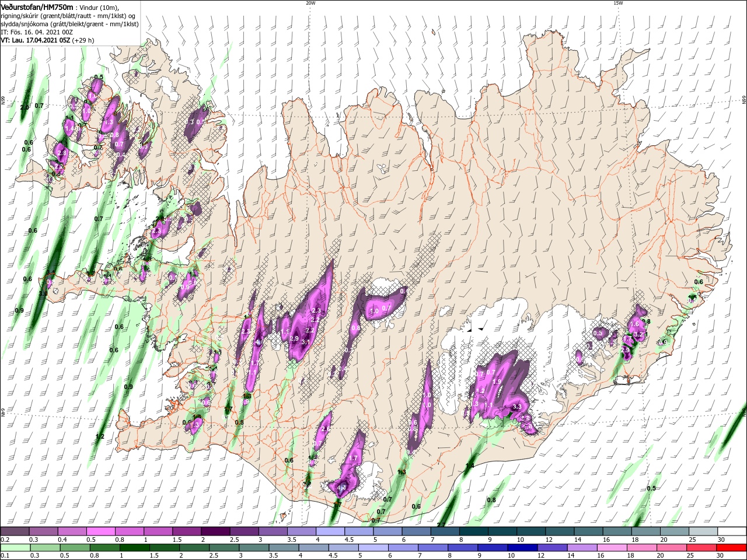Click the '30' label in the upper legend row
The height and width of the screenshot is (560, 747).
pyautogui.click(x=721, y=540)
